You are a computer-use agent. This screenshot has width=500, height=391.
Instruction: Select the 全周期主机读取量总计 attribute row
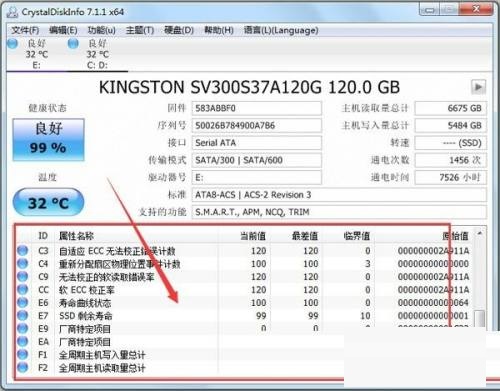[x=180, y=368]
